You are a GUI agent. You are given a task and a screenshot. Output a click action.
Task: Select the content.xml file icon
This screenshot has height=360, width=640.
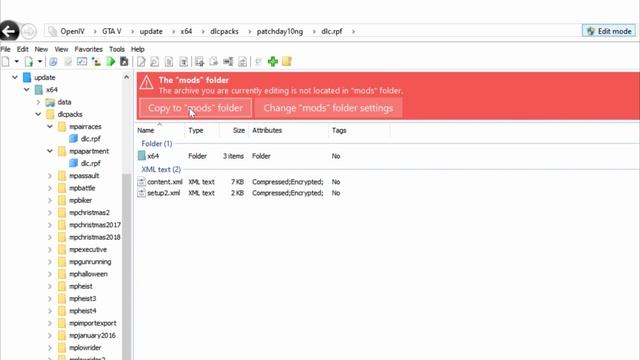pyautogui.click(x=142, y=182)
